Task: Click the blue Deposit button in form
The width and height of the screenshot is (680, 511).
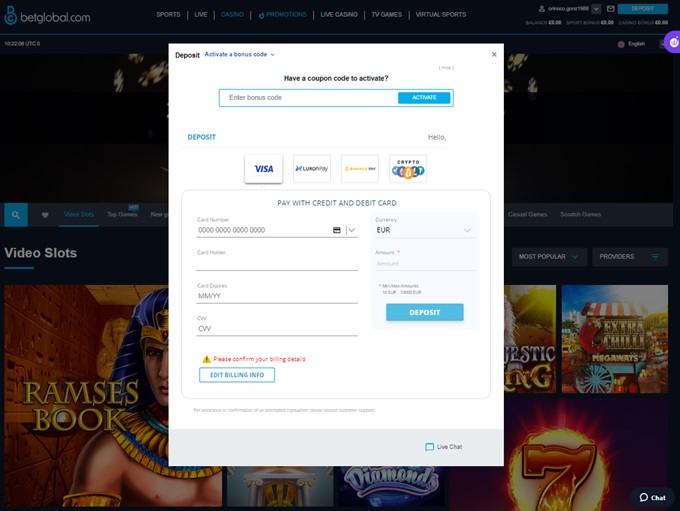Action: pos(424,312)
